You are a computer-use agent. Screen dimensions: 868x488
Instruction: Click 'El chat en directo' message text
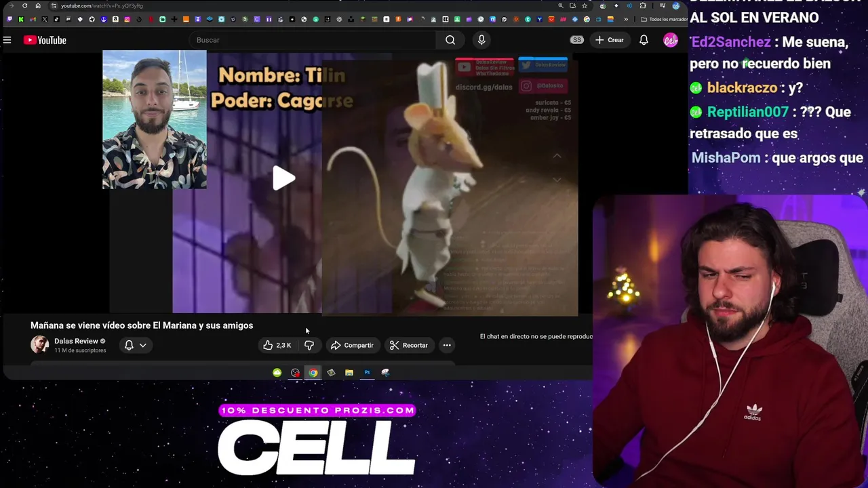coord(536,336)
